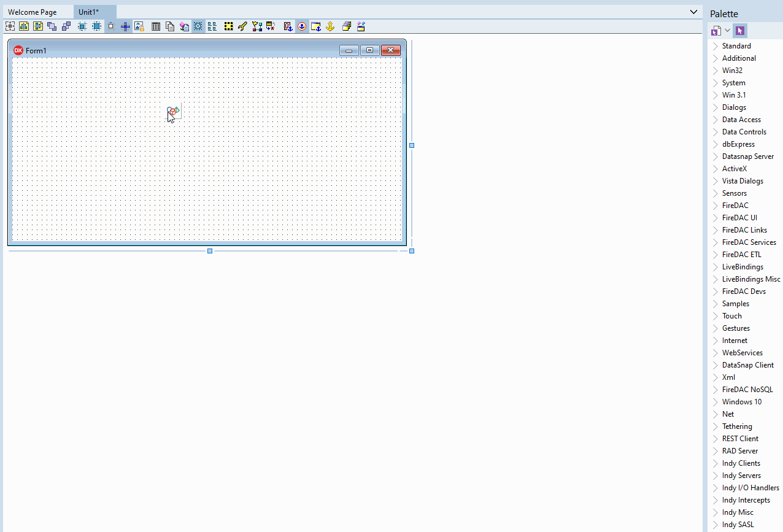
Task: Switch to the Welcome Page tab
Action: (x=34, y=12)
